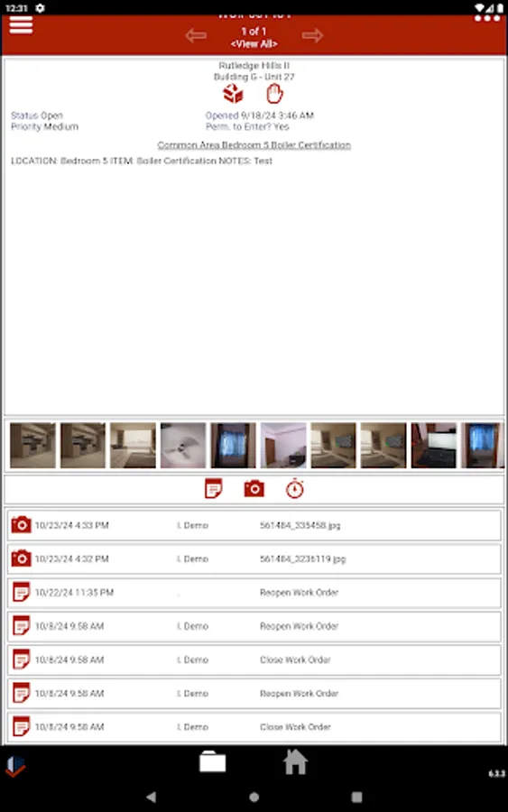Tap Android recent apps square button
The height and width of the screenshot is (812, 508).
356,797
